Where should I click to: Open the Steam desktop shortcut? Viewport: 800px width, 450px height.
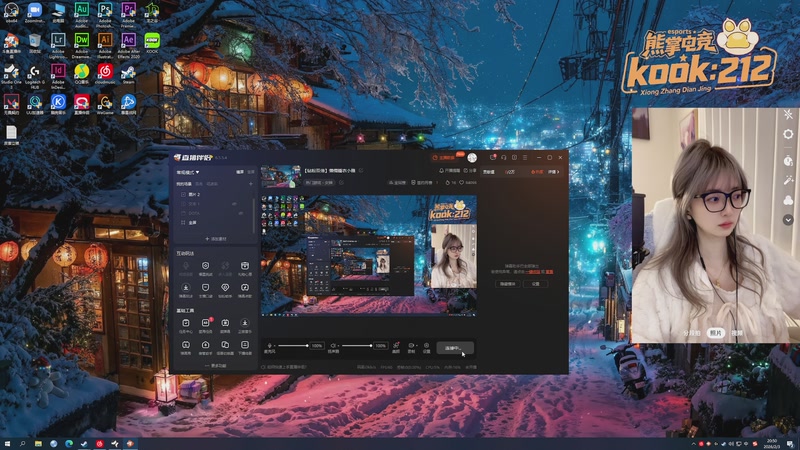[x=129, y=71]
